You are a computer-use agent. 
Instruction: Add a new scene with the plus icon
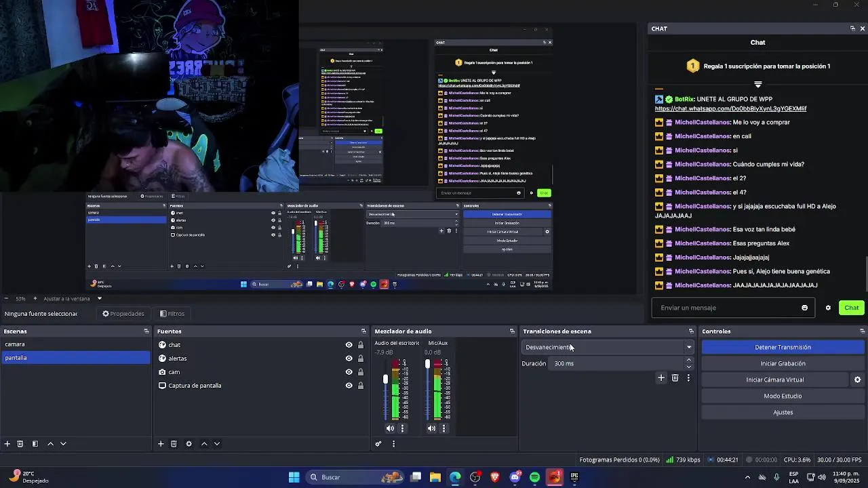click(x=7, y=444)
